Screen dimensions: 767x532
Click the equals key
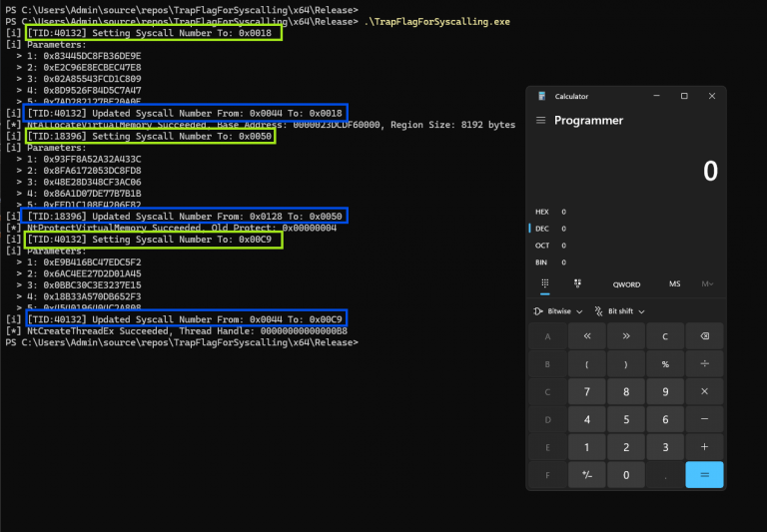704,475
